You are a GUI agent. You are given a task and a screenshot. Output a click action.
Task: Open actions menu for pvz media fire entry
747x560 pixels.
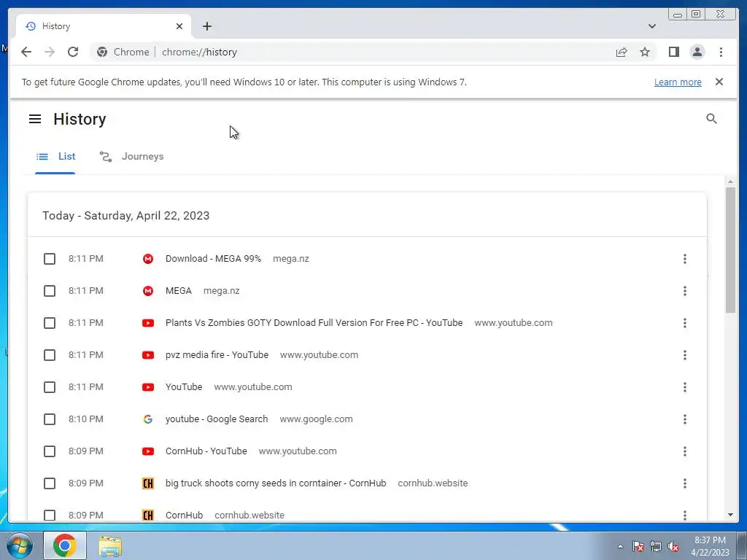pos(684,355)
